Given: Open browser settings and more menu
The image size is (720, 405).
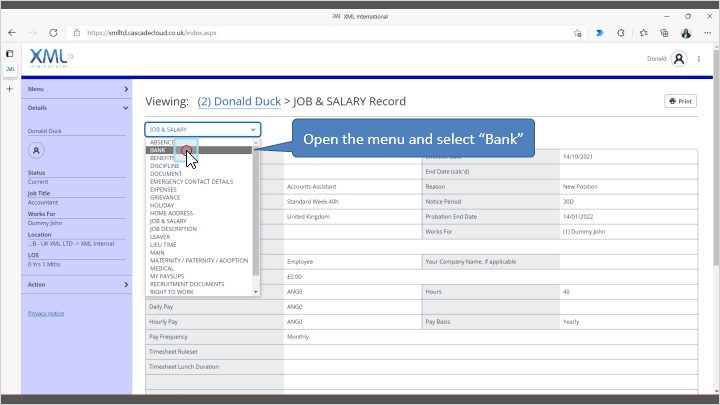Looking at the screenshot, I should (707, 33).
